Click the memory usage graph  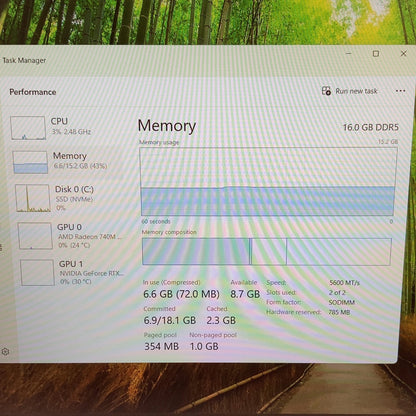pyautogui.click(x=268, y=182)
